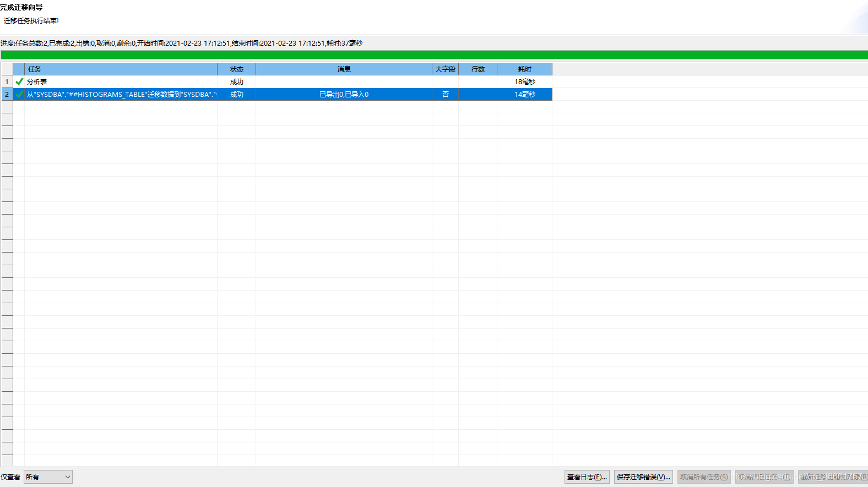Click the disabled 取消所有任务(S) button

pyautogui.click(x=704, y=477)
